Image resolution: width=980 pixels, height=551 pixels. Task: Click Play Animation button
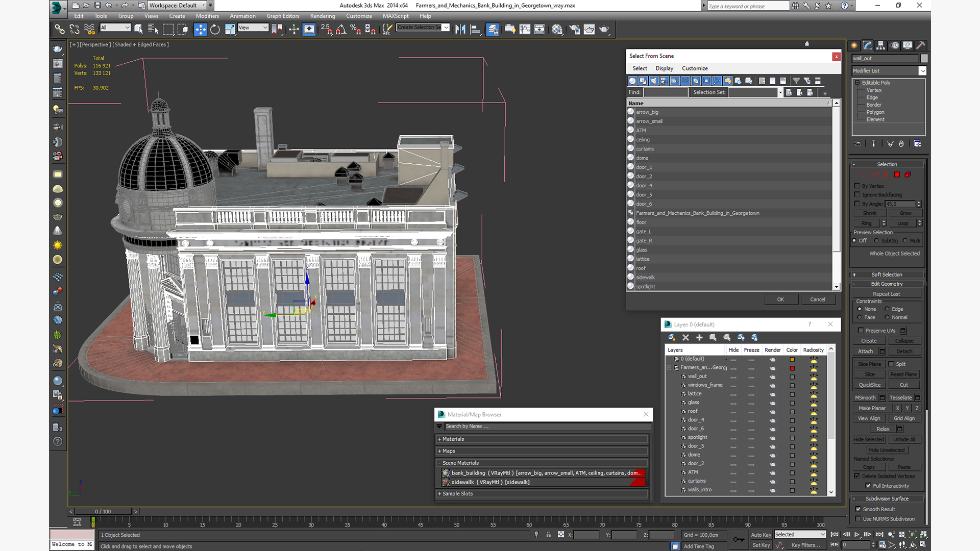(857, 534)
